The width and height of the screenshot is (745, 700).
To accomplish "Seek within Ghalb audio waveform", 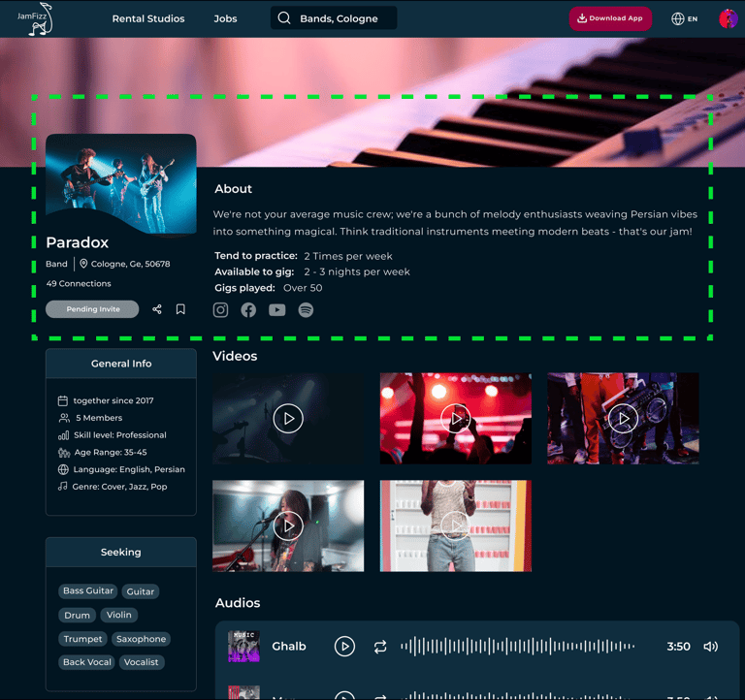I will pyautogui.click(x=518, y=647).
